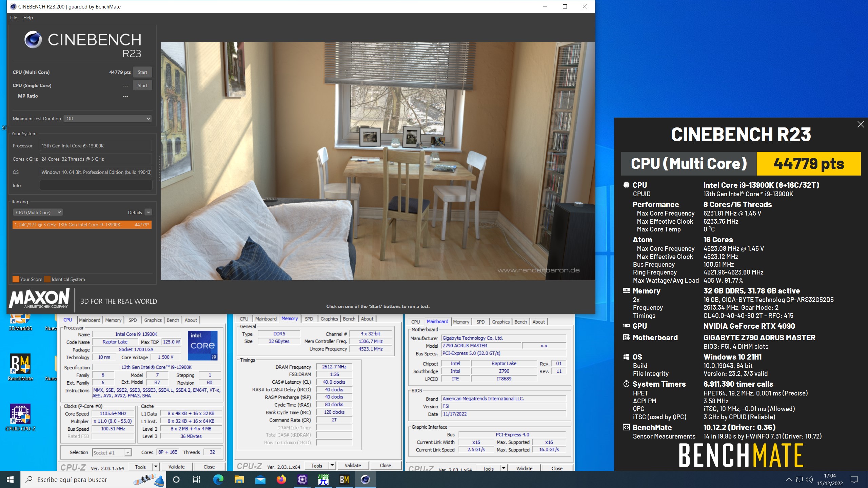This screenshot has height=488, width=868.
Task: Show hidden system tray icons
Action: pos(789,480)
